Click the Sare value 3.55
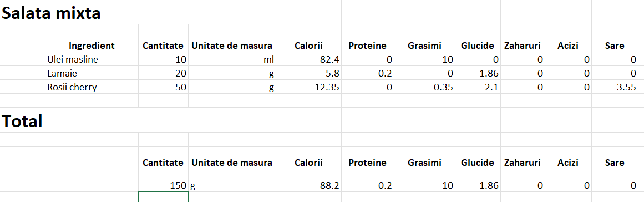 click(614, 87)
